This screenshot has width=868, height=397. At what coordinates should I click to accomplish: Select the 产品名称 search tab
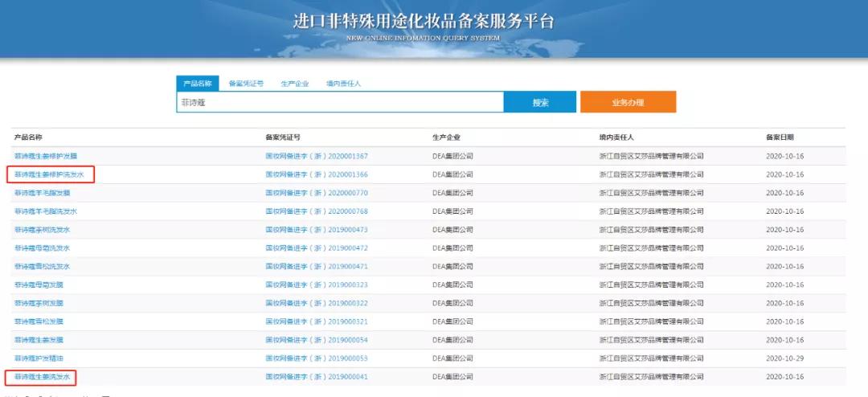[198, 84]
